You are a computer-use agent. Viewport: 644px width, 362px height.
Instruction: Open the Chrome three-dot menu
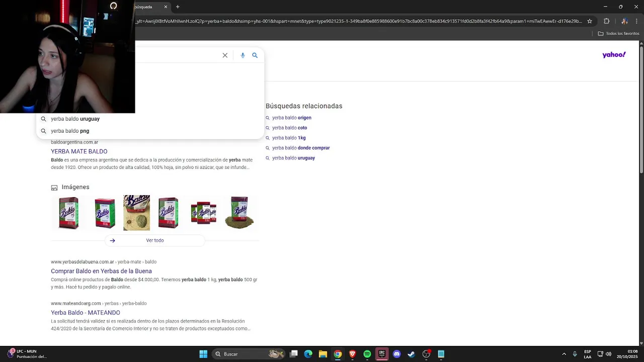pyautogui.click(x=637, y=21)
